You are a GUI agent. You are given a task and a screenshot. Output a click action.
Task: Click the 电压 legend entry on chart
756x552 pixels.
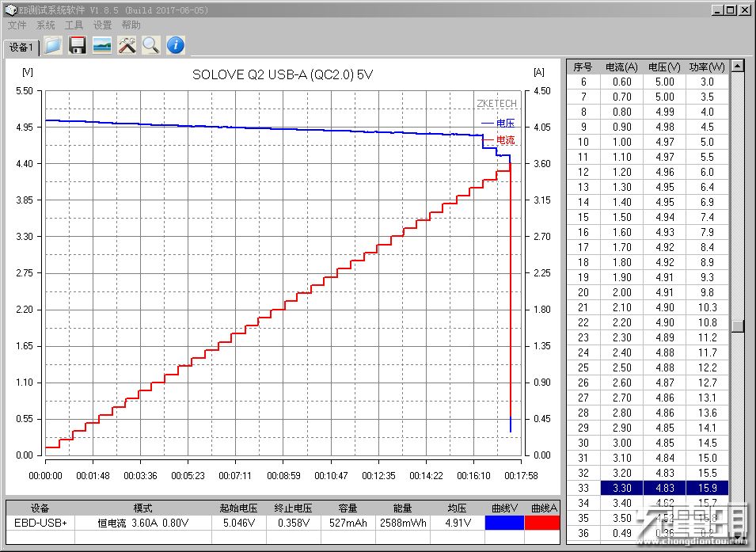tap(498, 123)
